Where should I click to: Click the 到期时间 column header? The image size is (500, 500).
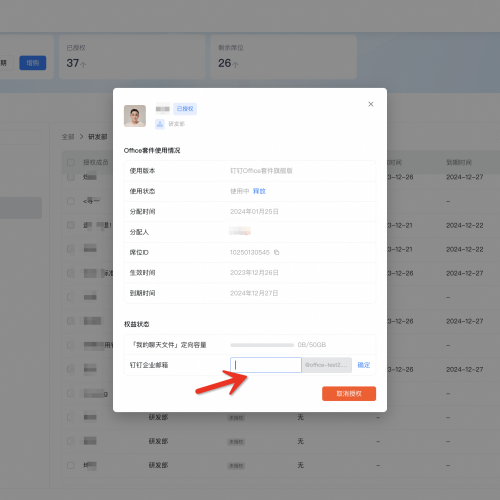tap(459, 162)
